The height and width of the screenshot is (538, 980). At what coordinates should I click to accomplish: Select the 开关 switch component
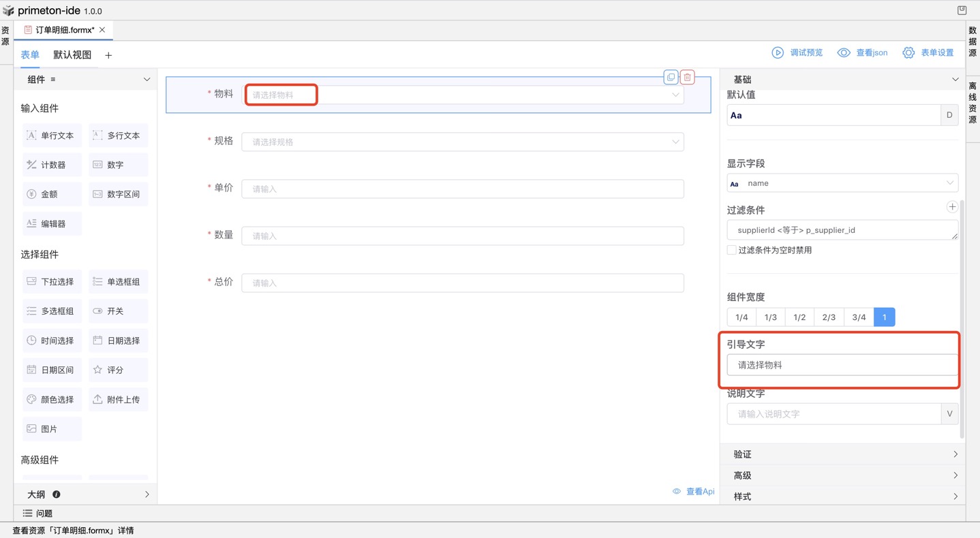pyautogui.click(x=117, y=311)
